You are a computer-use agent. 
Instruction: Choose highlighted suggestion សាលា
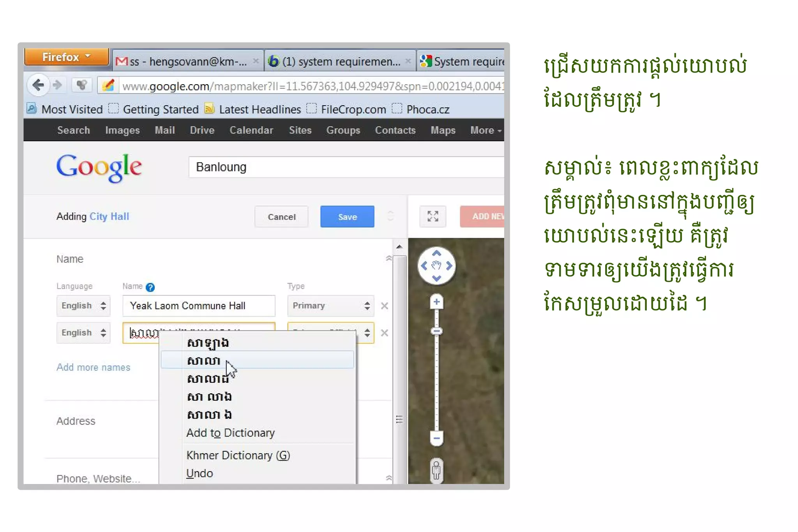[257, 360]
